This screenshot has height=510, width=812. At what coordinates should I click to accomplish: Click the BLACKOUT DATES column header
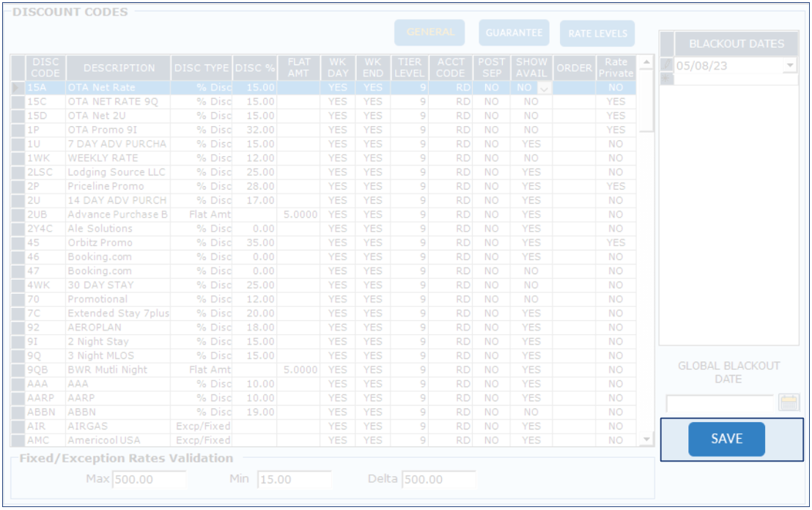[736, 43]
